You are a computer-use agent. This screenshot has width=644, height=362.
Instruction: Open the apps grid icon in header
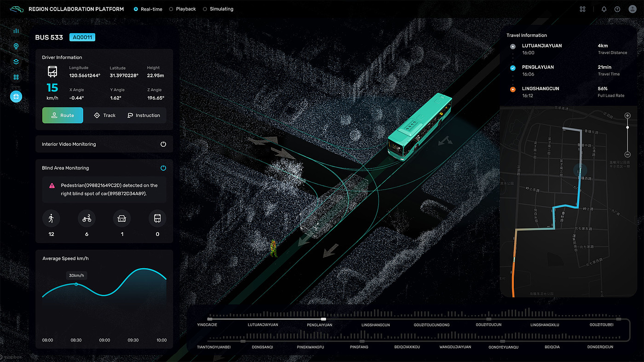coord(582,9)
